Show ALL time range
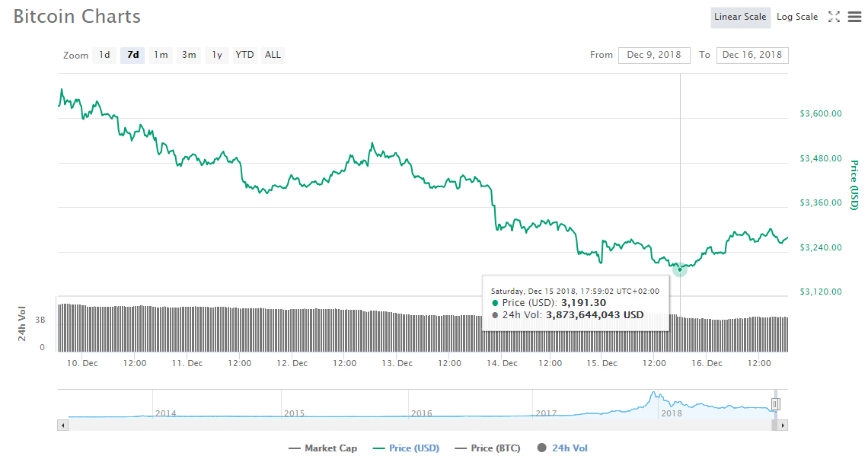 pyautogui.click(x=273, y=55)
